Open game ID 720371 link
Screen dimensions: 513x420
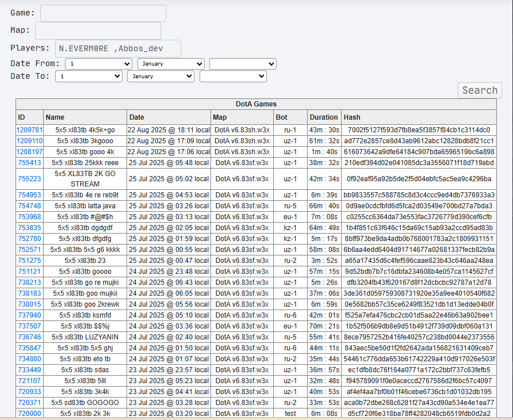click(29, 403)
